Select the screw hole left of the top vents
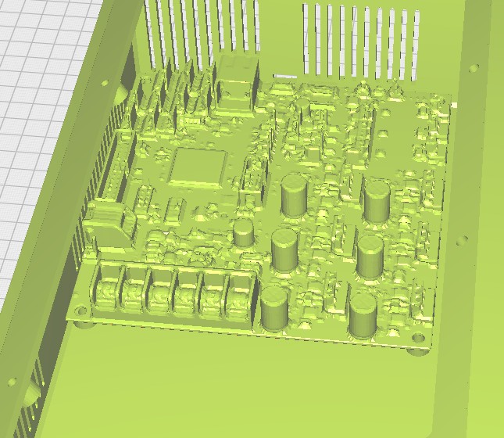504x438 pixels. [x=105, y=83]
